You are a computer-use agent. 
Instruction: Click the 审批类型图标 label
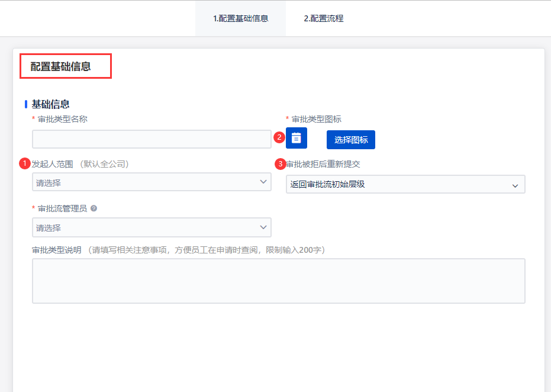(x=316, y=119)
